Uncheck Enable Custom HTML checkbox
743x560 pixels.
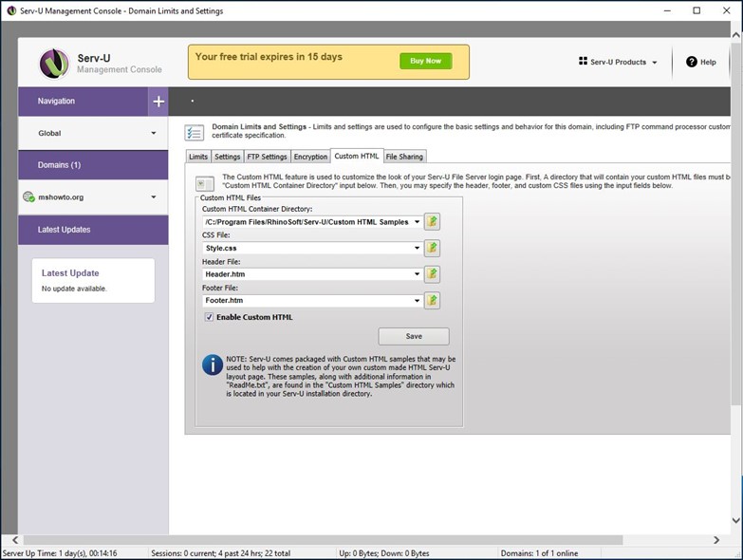(x=209, y=317)
